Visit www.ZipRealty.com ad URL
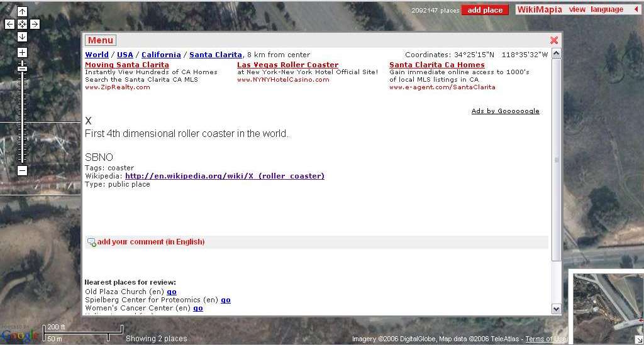Screen dimensions: 644x345 [118, 87]
